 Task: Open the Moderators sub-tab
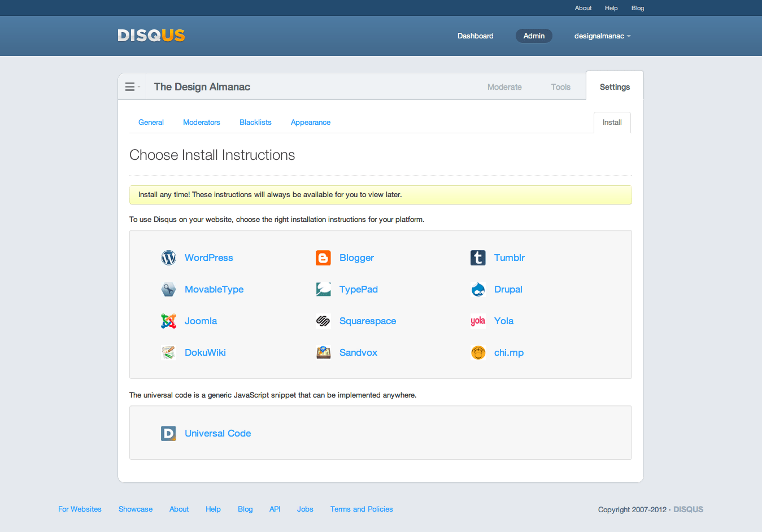[202, 122]
